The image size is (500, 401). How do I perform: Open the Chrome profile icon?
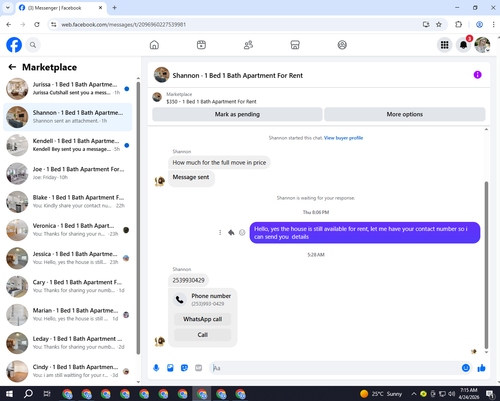point(479,24)
